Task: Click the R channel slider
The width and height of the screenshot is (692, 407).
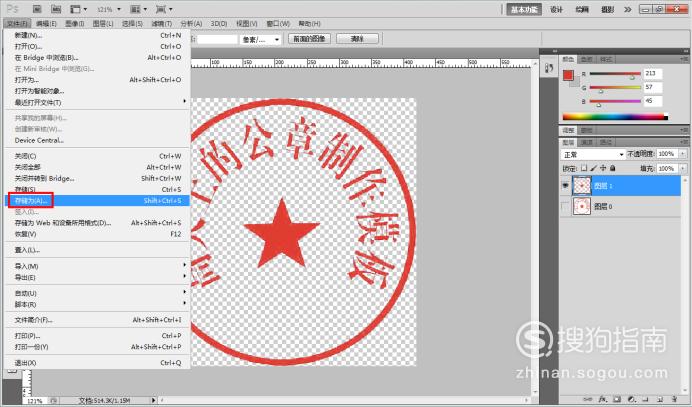Action: coord(615,75)
